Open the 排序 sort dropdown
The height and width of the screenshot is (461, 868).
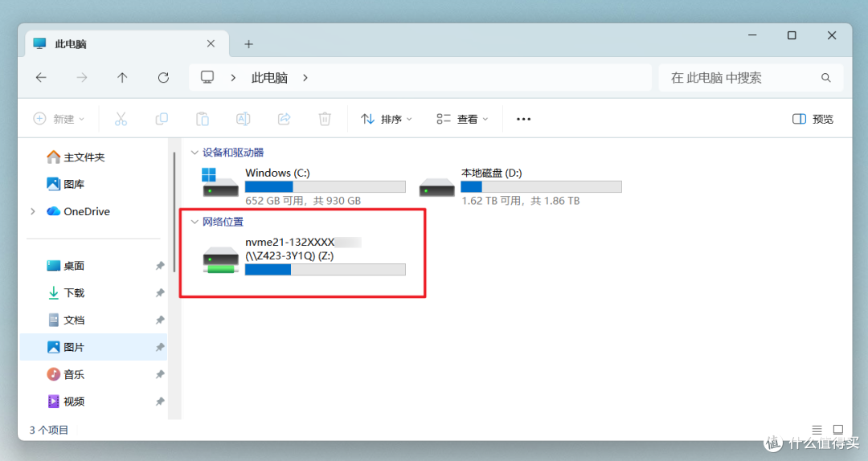387,119
